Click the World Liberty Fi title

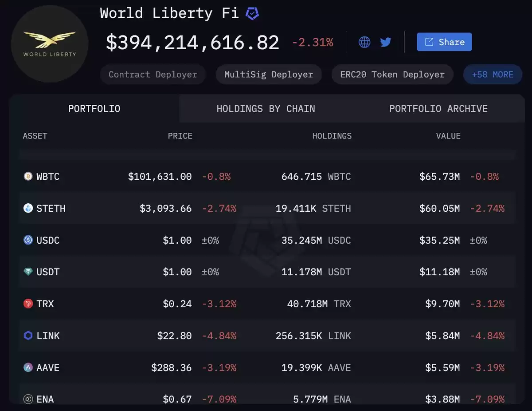(x=169, y=13)
